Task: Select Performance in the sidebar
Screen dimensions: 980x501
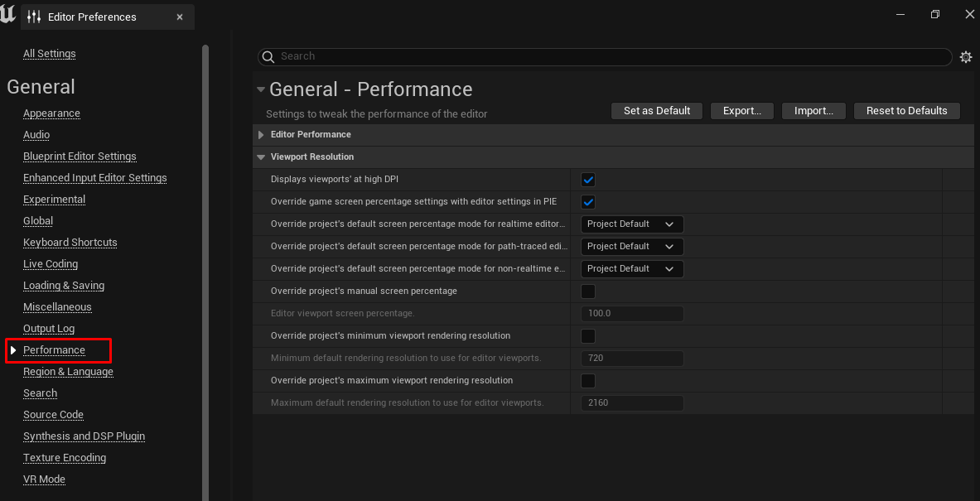Action: (54, 350)
